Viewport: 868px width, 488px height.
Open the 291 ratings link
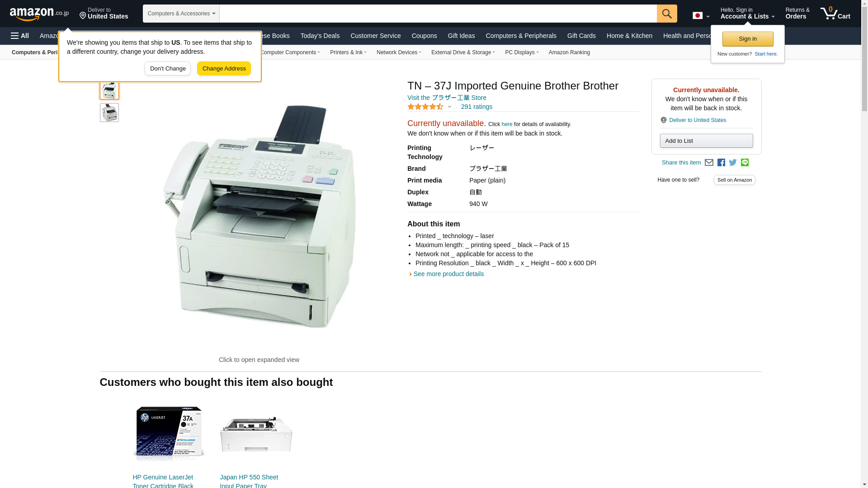click(476, 107)
